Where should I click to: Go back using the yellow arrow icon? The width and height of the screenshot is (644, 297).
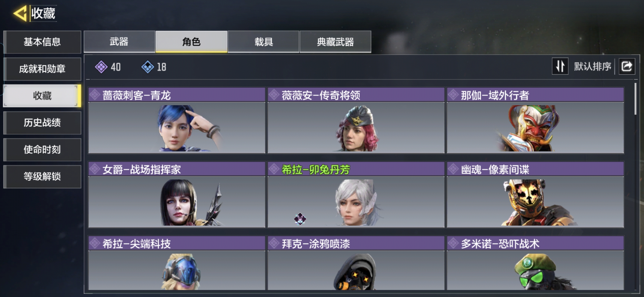click(x=20, y=13)
